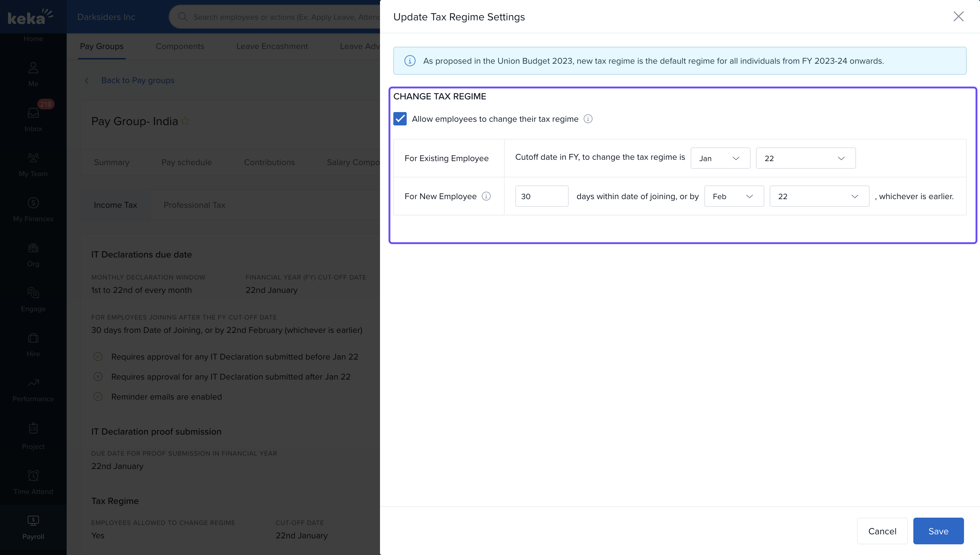
Task: Expand the Jan month dropdown for existing employees
Action: click(x=720, y=158)
